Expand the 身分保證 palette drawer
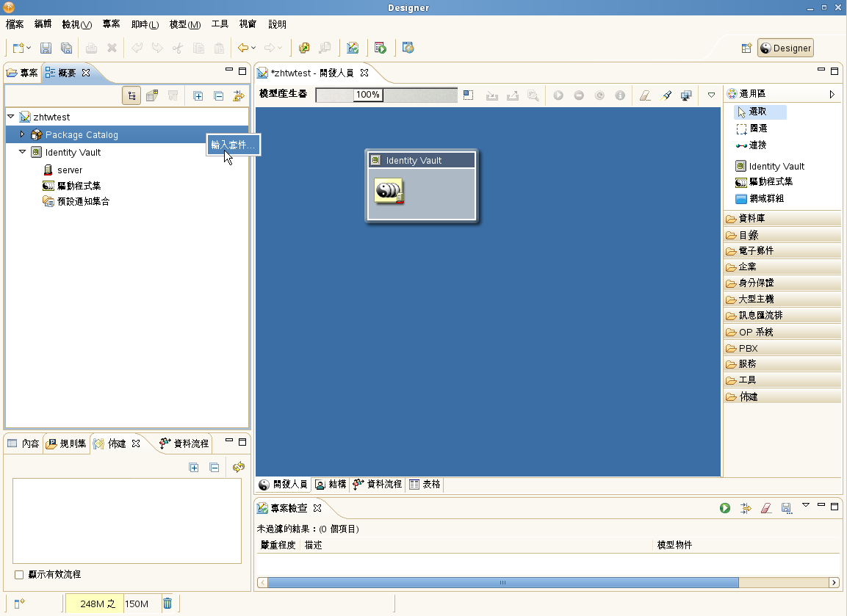 pyautogui.click(x=782, y=283)
